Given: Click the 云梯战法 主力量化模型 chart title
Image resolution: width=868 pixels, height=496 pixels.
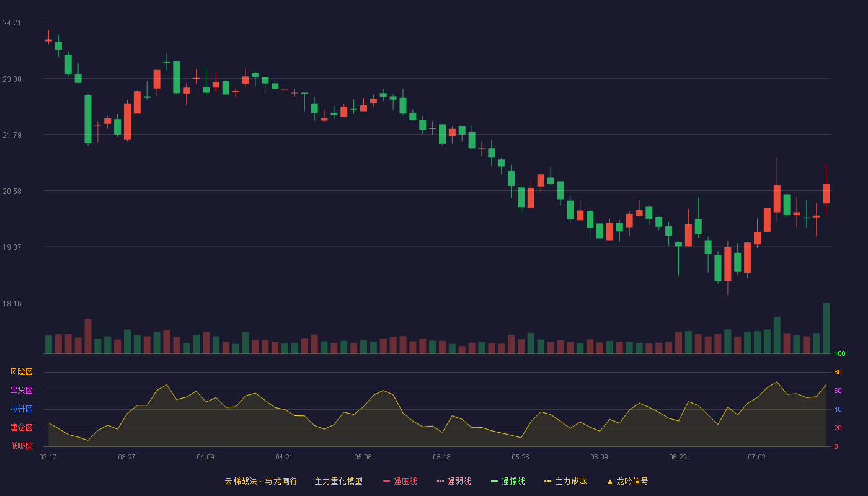Looking at the screenshot, I should pos(293,481).
